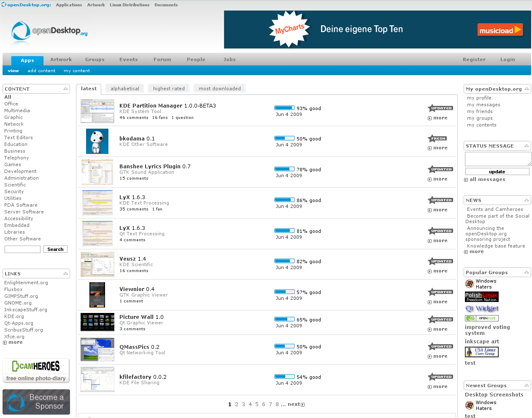Collapse the LINKS panel
The height and width of the screenshot is (418, 532).
[66, 273]
